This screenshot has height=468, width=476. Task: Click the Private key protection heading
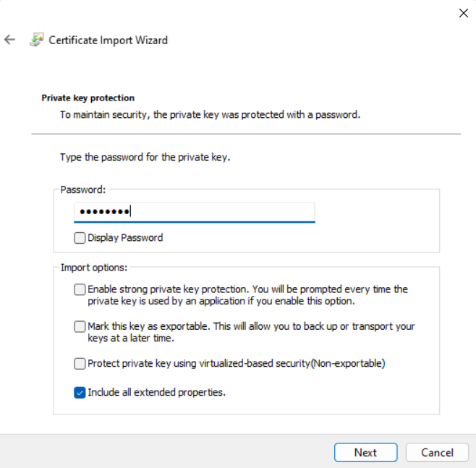pyautogui.click(x=88, y=98)
